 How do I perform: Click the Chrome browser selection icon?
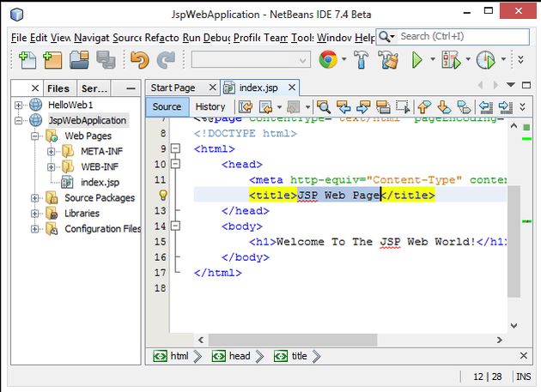pos(327,60)
